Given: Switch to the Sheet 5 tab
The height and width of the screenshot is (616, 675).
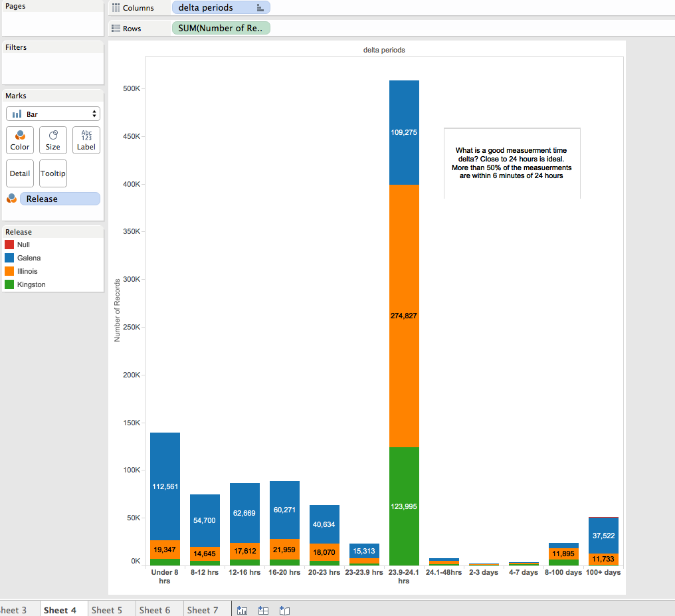Looking at the screenshot, I should (x=107, y=610).
